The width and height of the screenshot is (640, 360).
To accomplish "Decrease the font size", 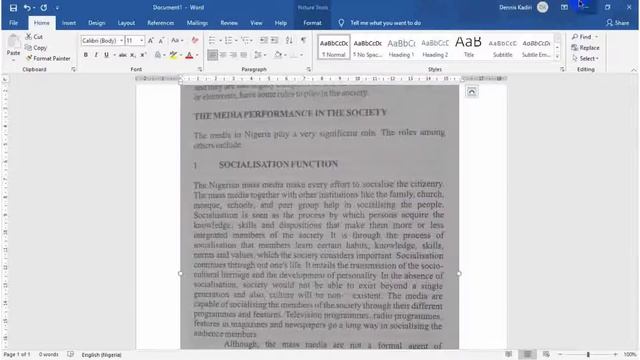I will (161, 40).
